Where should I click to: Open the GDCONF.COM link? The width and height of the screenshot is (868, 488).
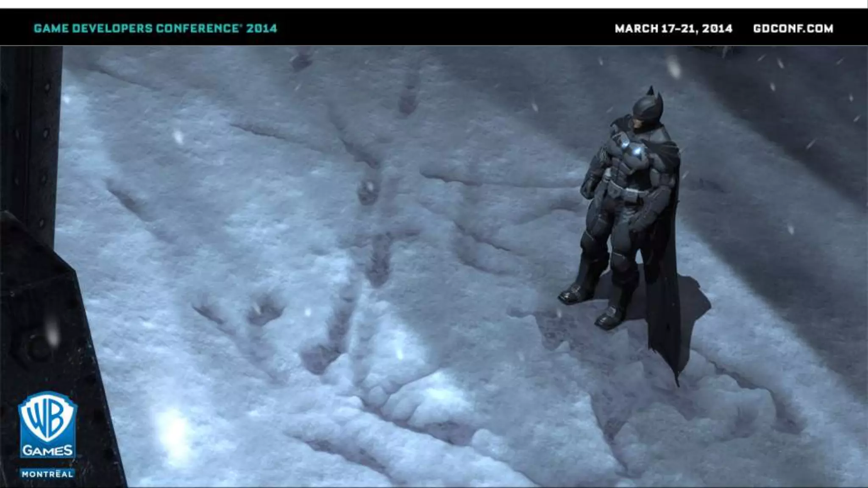point(793,28)
